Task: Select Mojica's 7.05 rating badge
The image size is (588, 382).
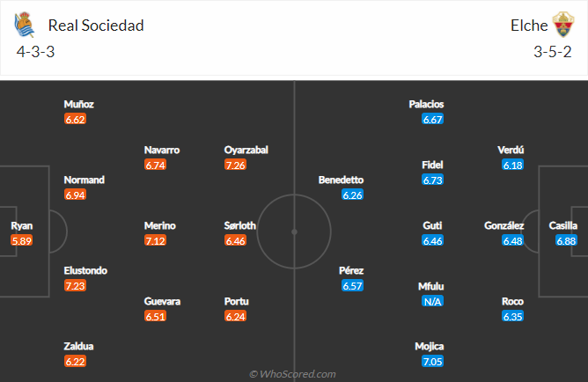Action: [x=432, y=362]
